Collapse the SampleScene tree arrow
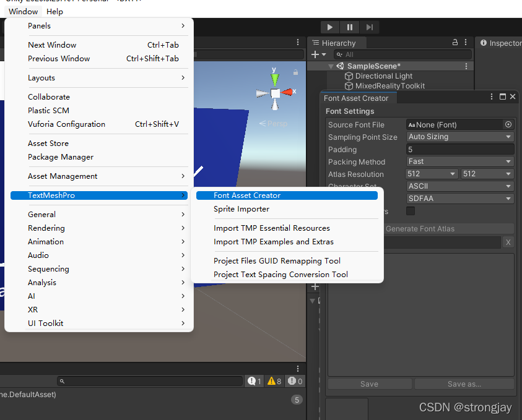522x420 pixels. coord(331,66)
